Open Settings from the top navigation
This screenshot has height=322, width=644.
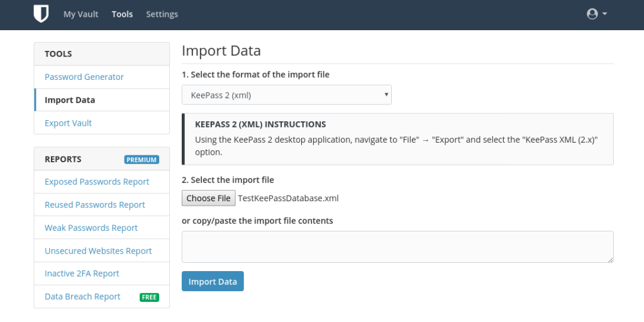tap(162, 14)
